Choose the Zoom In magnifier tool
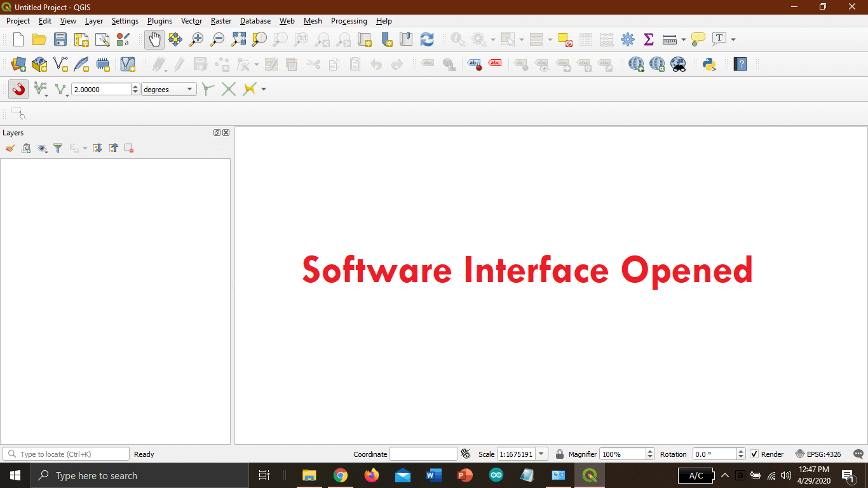Viewport: 868px width, 488px height. point(196,39)
